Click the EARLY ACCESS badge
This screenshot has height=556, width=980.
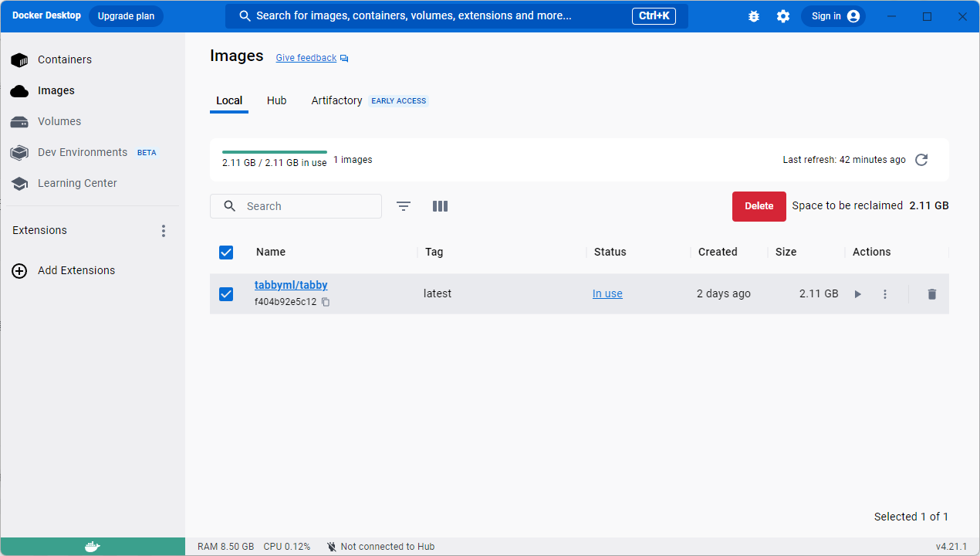[399, 101]
